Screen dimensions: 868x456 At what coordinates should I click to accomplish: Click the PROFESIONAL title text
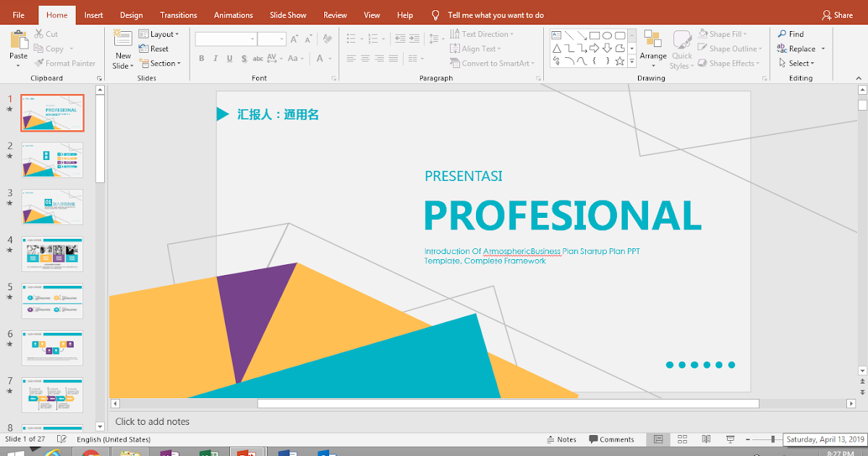(563, 215)
